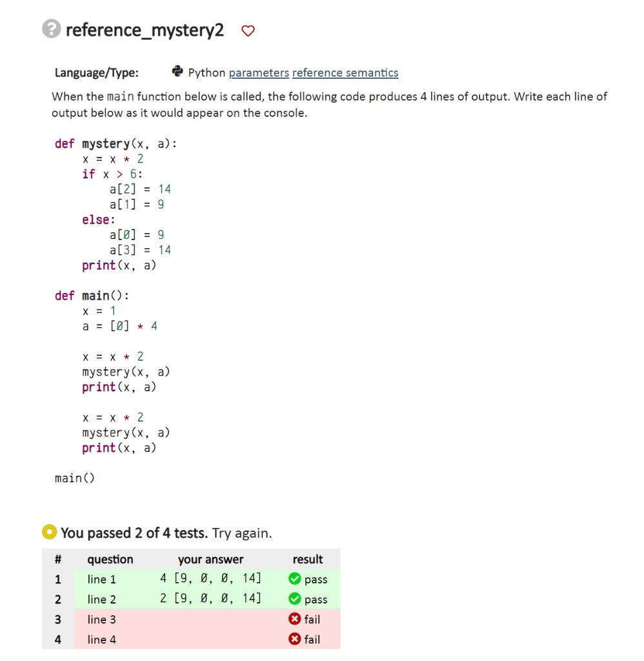Click the yellow warning icon before test results
This screenshot has height=661, width=644.
click(48, 532)
